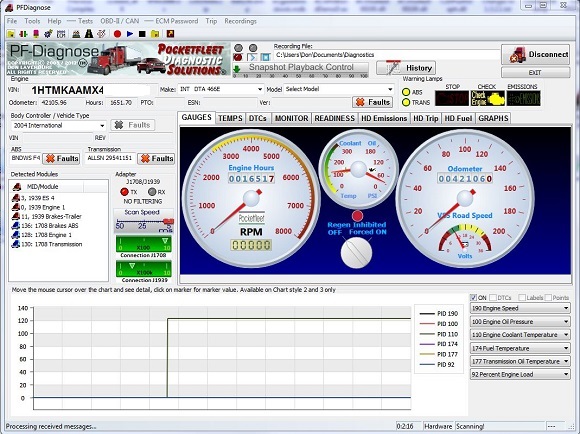Click the Recording File path field
Viewport: 580px width, 434px height.
(x=386, y=55)
